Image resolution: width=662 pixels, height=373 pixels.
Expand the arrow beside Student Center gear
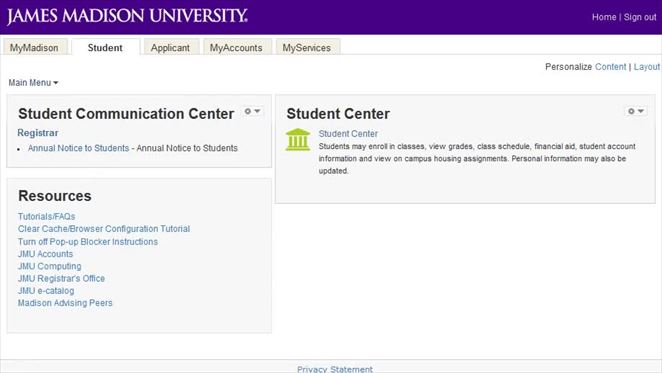point(640,111)
